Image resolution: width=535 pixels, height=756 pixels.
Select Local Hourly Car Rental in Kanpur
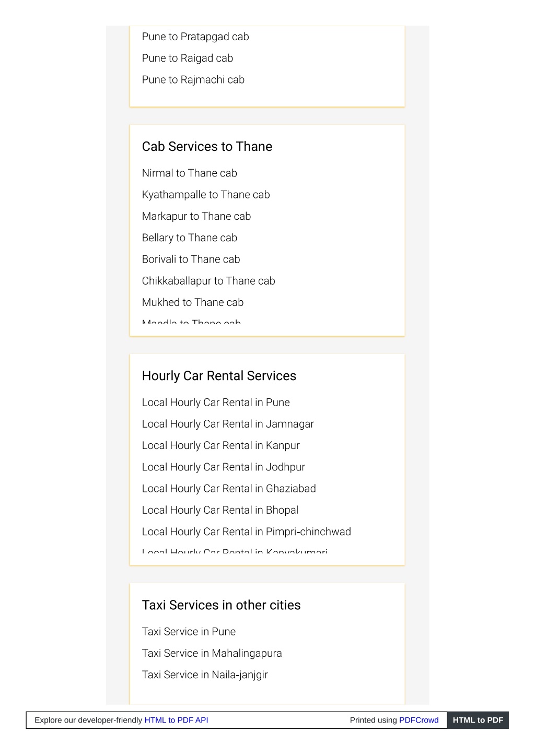pos(221,445)
